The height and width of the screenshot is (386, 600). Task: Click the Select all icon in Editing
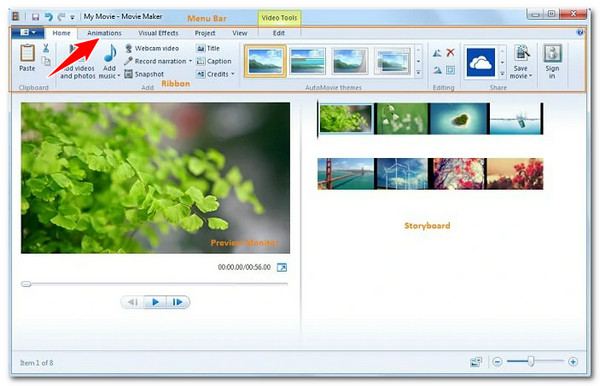coord(450,70)
